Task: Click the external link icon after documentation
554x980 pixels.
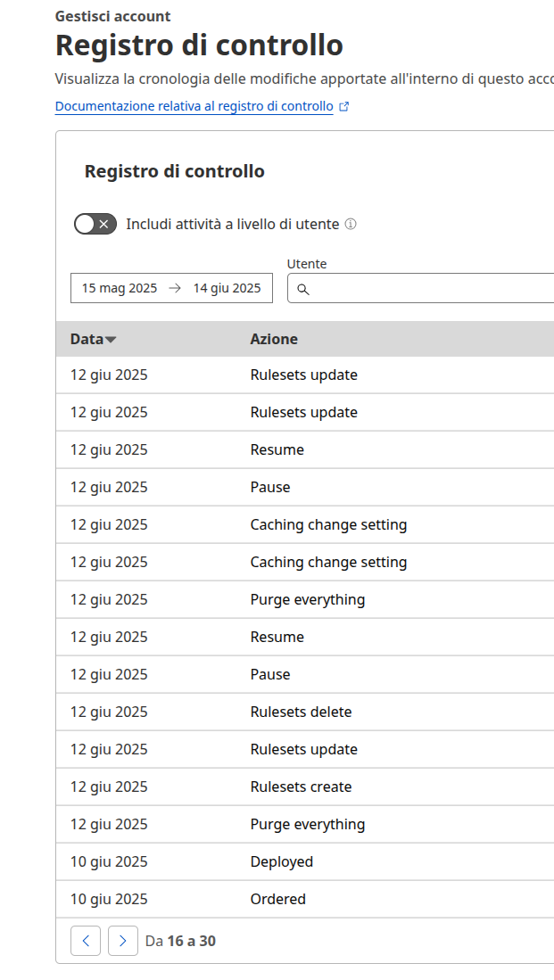Action: click(x=343, y=107)
